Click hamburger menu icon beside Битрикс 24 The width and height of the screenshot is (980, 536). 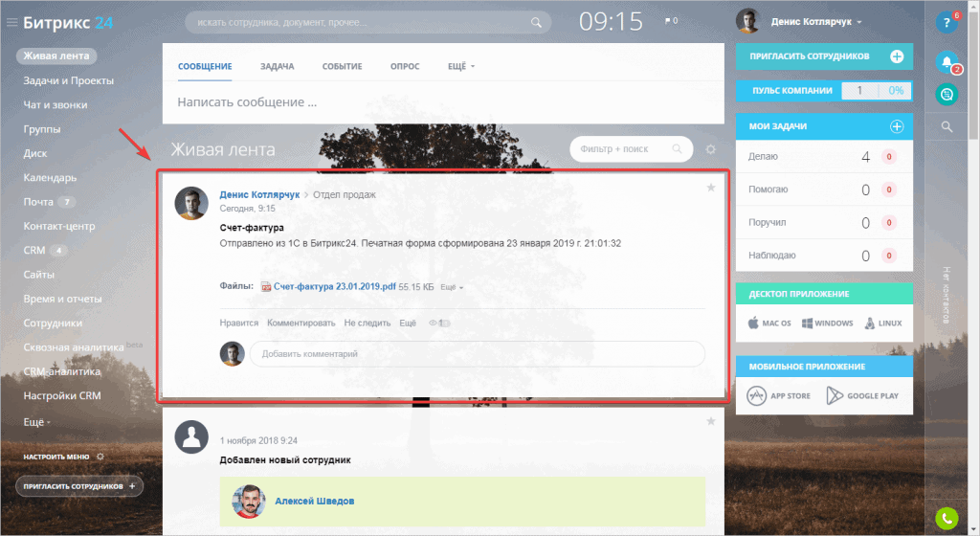(x=11, y=22)
